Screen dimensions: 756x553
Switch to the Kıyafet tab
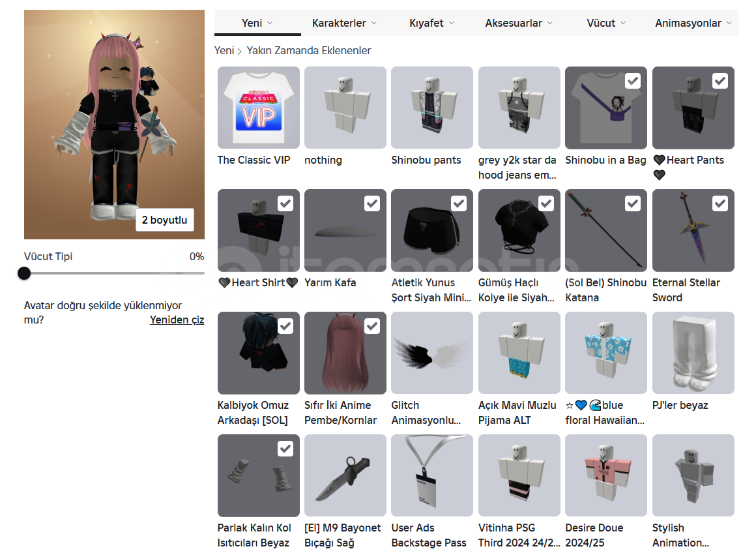tap(431, 23)
